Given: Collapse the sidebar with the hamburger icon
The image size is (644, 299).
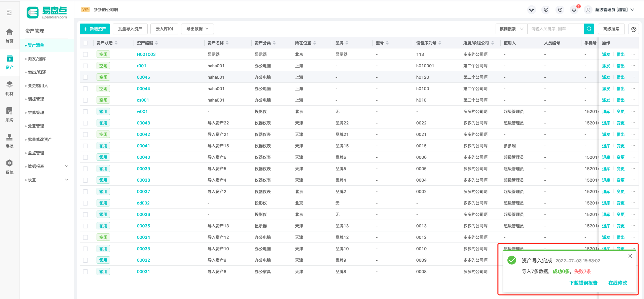Looking at the screenshot, I should coord(9,12).
